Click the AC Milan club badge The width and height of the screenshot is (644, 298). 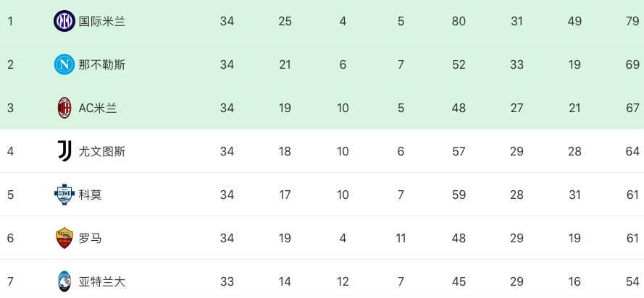pyautogui.click(x=64, y=108)
